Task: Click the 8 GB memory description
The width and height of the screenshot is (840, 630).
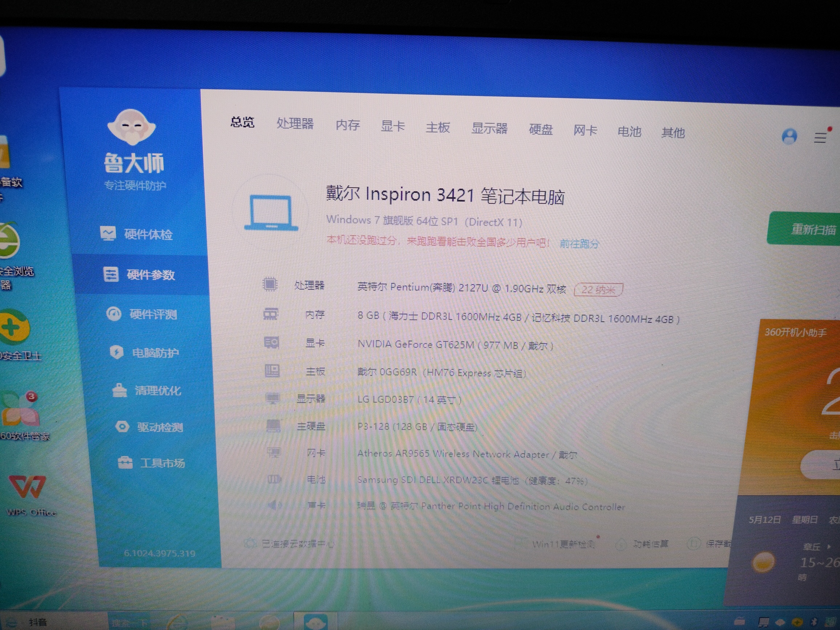Action: (518, 318)
